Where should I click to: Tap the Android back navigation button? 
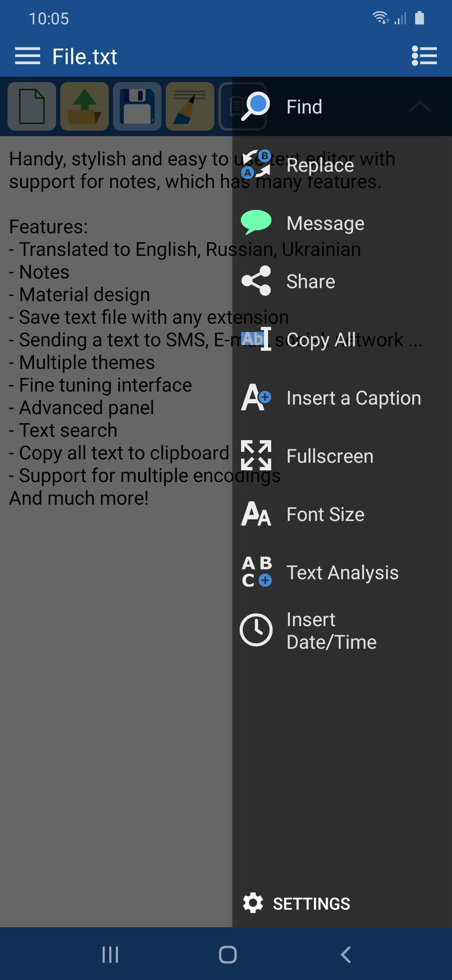click(346, 954)
